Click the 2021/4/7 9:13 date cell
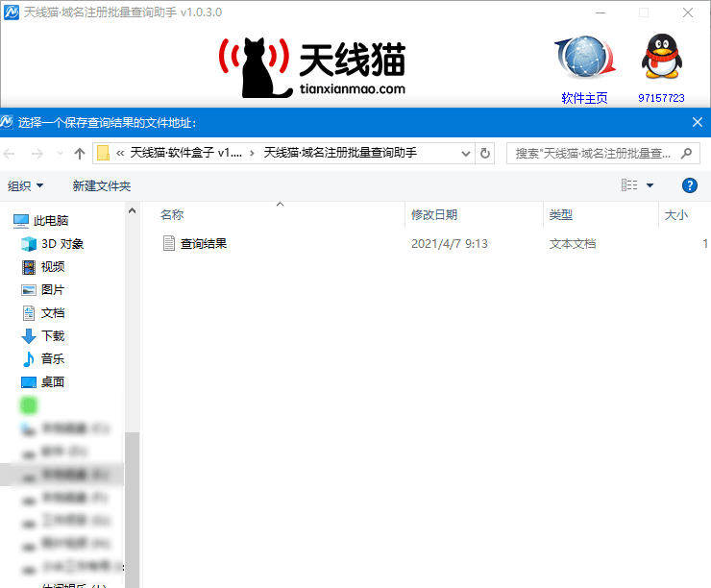Screen dimensions: 711x588 pos(450,244)
